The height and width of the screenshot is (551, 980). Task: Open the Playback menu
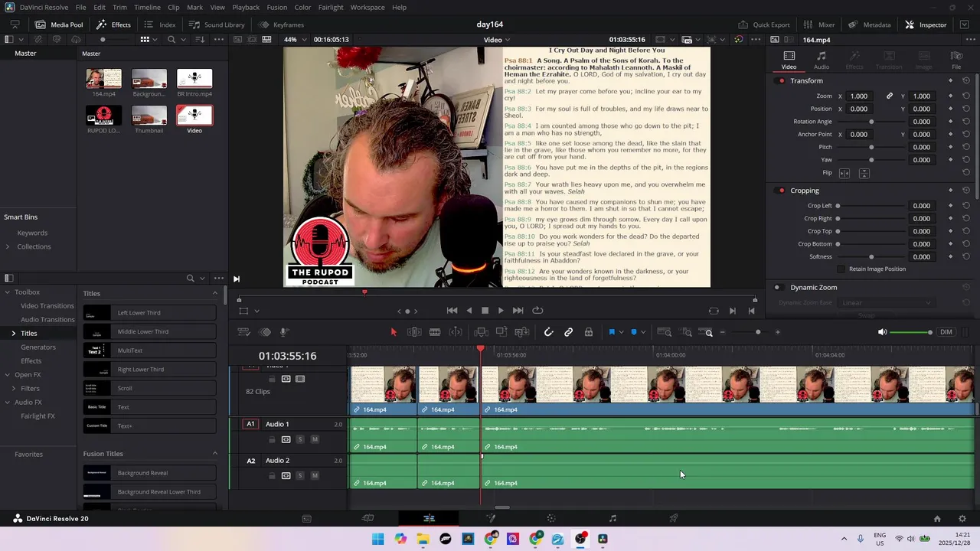[246, 7]
